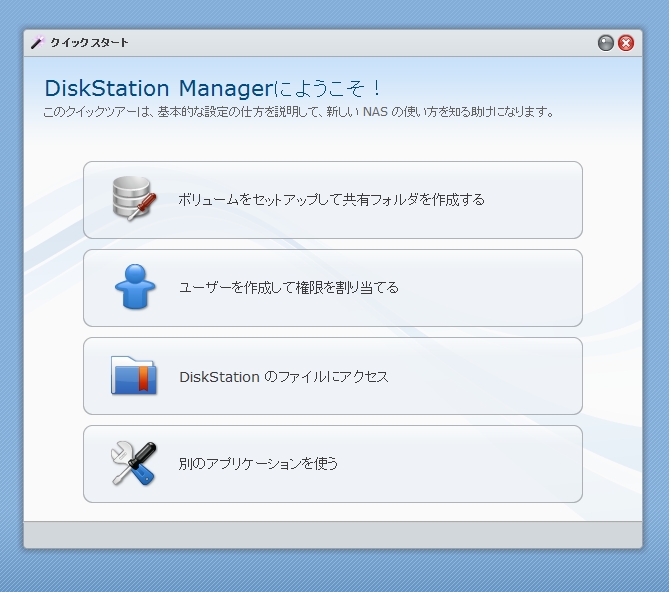Click the このクイックツアーは description text
The image size is (669, 592).
tap(299, 112)
